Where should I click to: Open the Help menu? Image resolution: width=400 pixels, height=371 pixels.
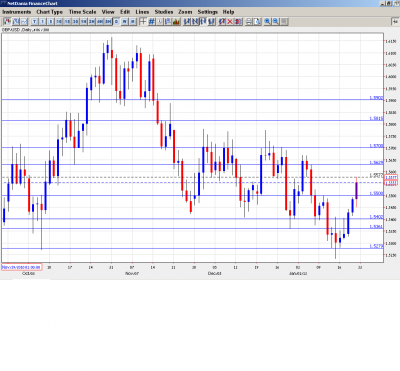[228, 12]
